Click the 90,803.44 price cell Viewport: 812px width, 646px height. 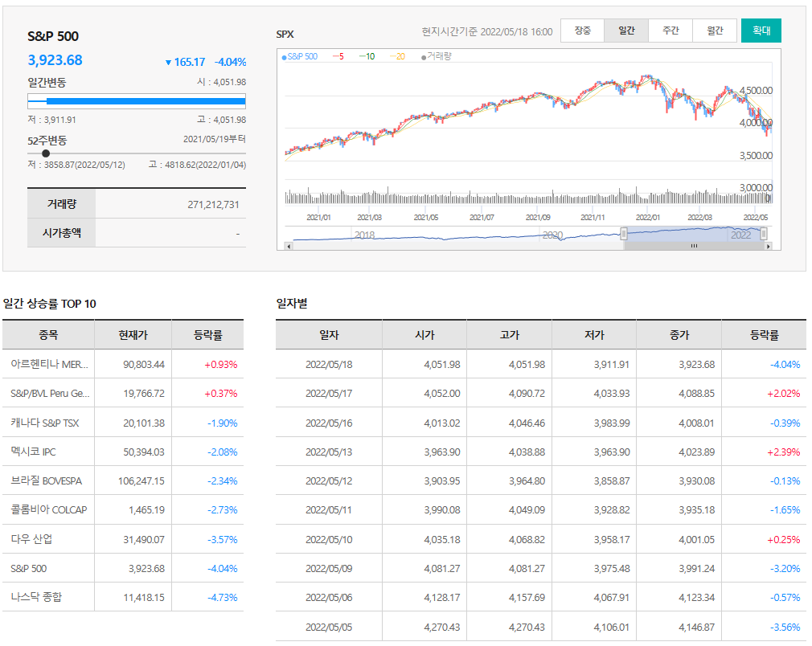(144, 365)
